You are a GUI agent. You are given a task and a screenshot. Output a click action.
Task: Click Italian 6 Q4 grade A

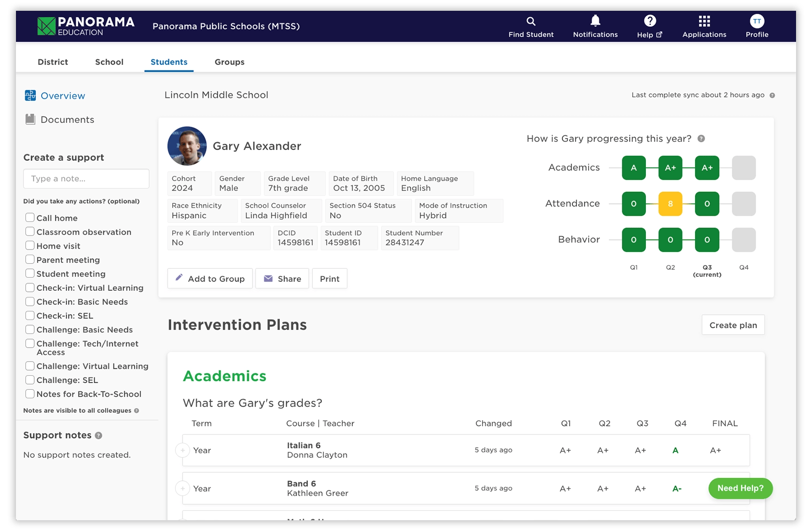[x=675, y=450]
